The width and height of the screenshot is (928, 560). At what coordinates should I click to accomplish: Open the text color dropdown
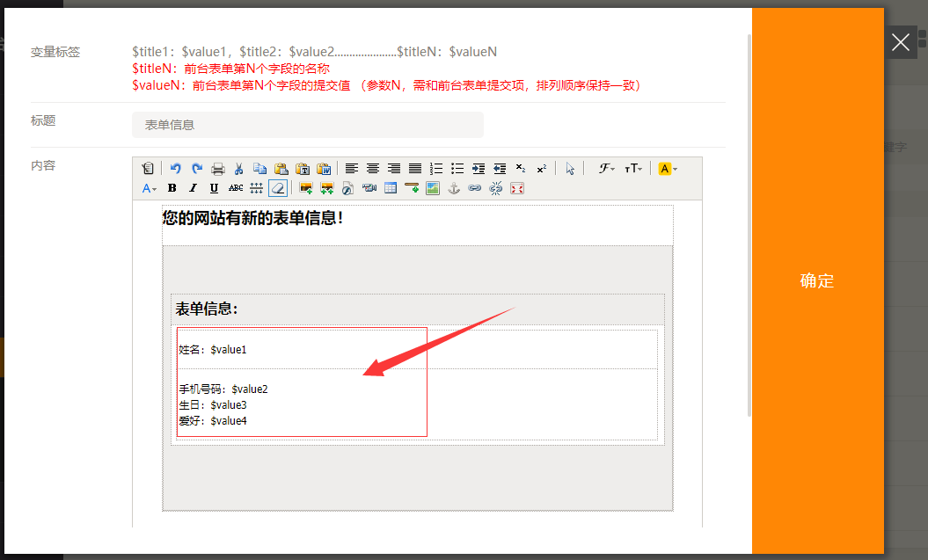150,188
